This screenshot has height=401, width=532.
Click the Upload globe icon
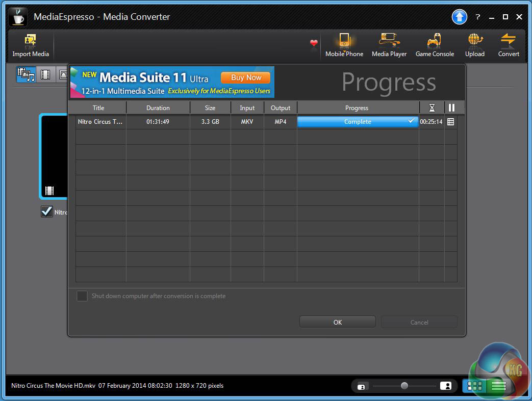pos(474,41)
